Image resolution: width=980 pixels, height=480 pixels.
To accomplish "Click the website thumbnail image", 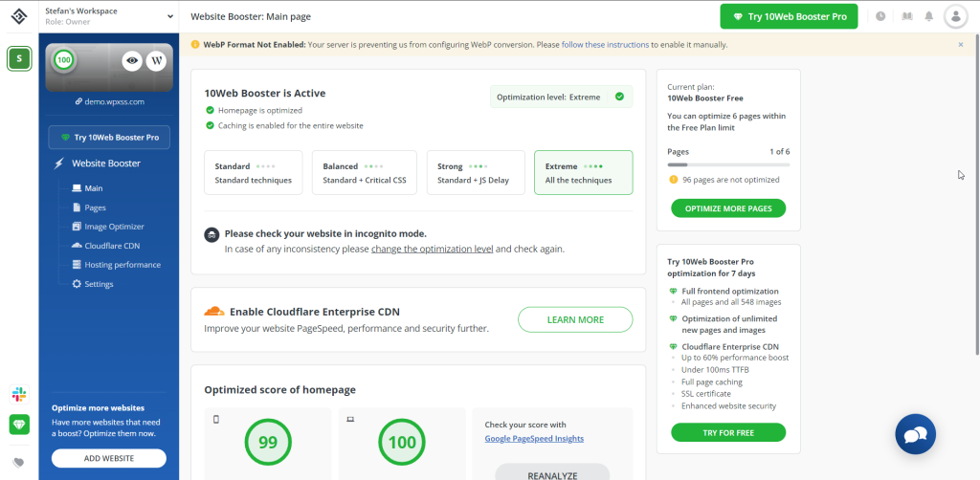I will (109, 68).
